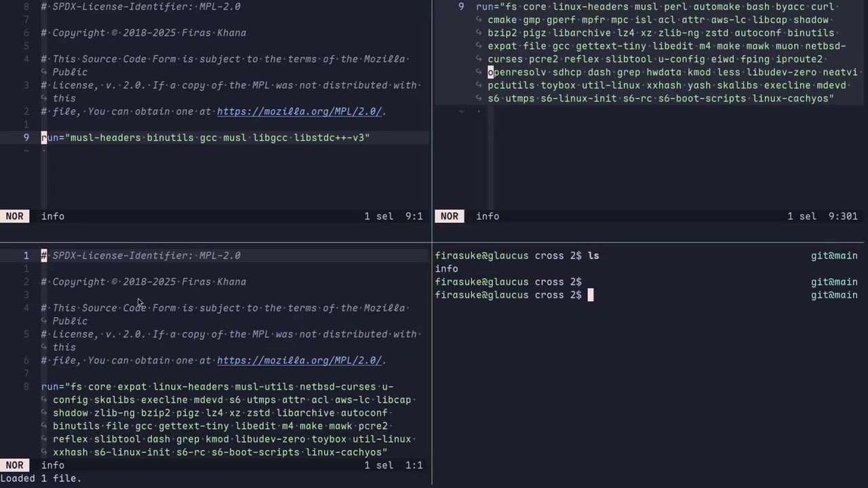The image size is (868, 488).
Task: Click the cursor position 9:1 in status line
Action: [414, 216]
